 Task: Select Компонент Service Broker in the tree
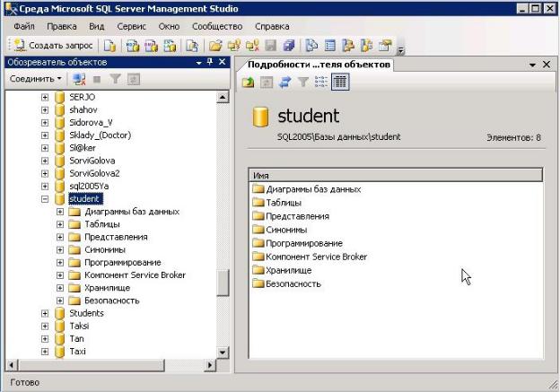coord(135,275)
